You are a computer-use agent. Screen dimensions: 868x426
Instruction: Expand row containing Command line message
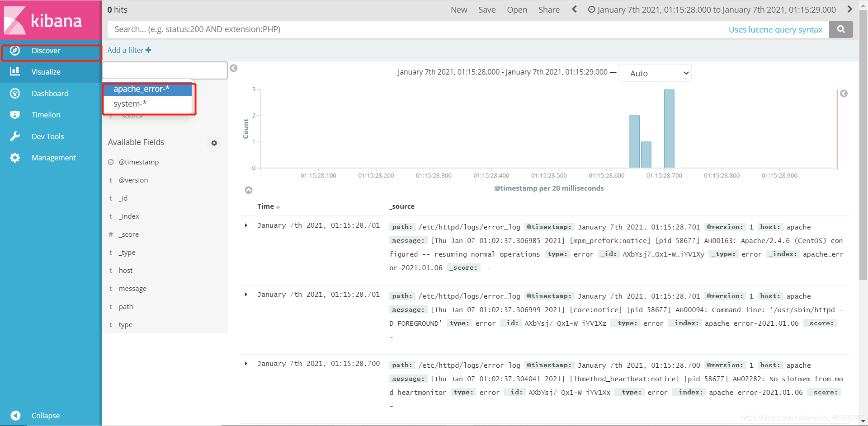click(x=246, y=295)
